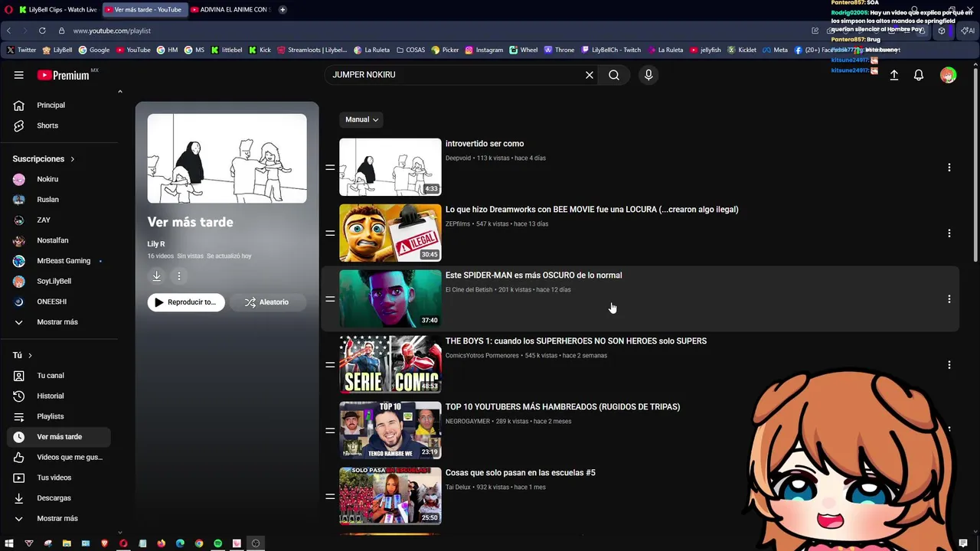This screenshot has width=980, height=551.
Task: Start voice search with microphone icon
Action: click(x=648, y=75)
